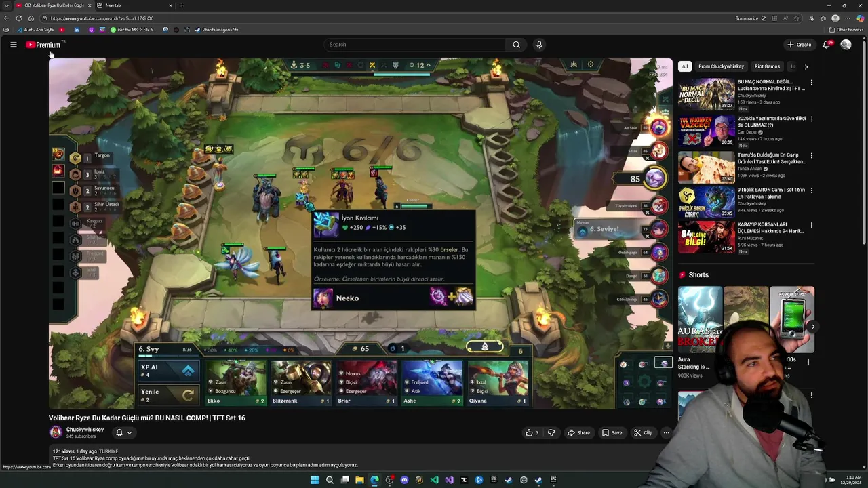Click the YouTube search input field
The height and width of the screenshot is (488, 868).
pos(414,45)
